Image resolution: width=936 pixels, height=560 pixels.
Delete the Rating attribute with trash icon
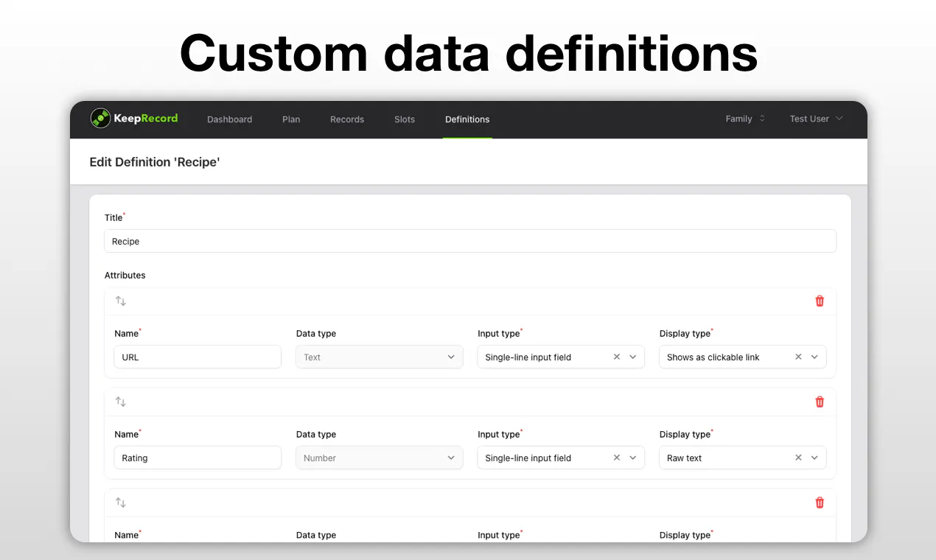pos(820,402)
